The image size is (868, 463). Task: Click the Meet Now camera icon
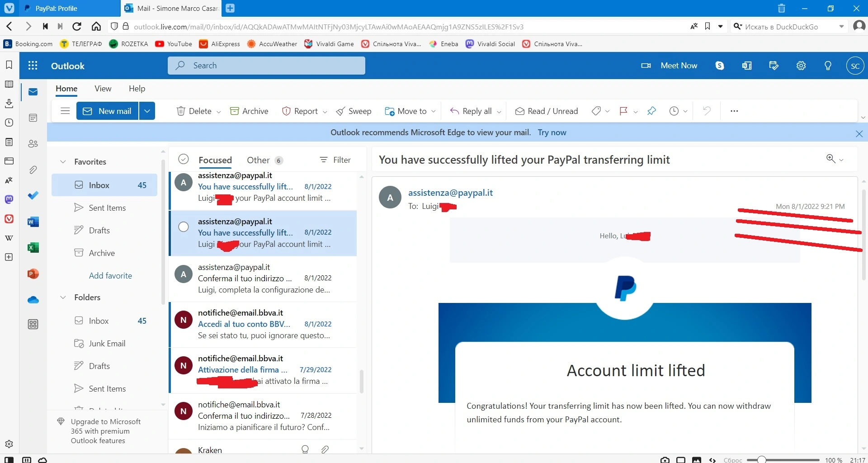point(646,66)
